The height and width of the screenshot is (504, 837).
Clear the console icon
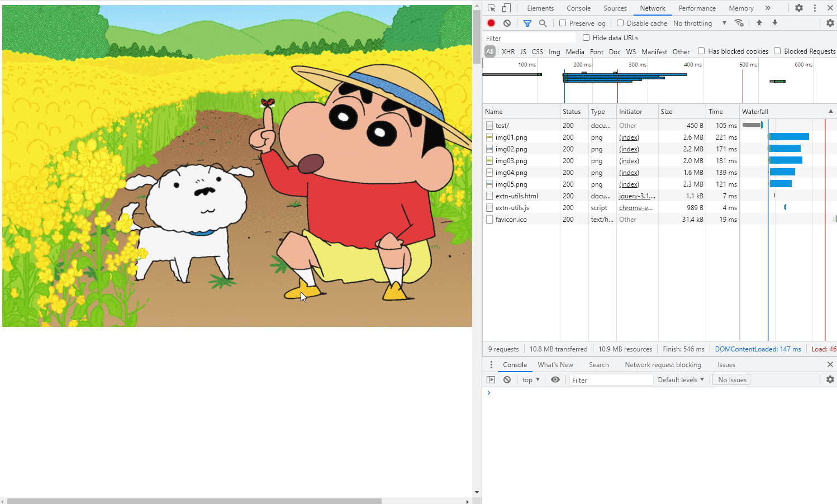click(x=507, y=379)
